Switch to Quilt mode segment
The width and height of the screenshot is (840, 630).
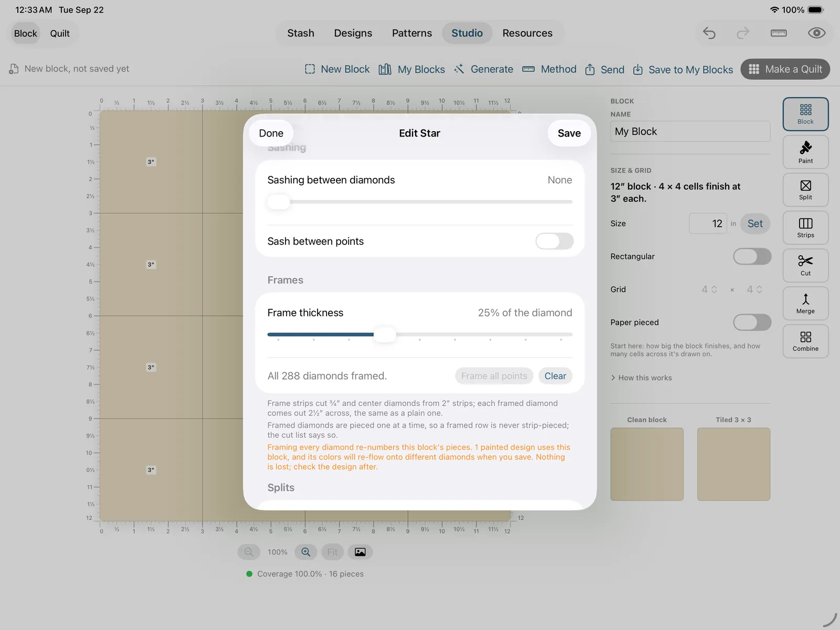click(60, 33)
